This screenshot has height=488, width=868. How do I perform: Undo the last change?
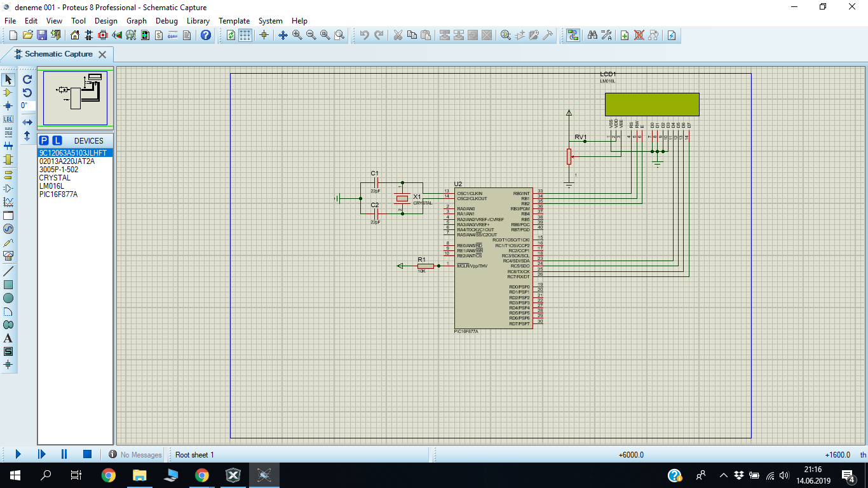click(x=365, y=35)
